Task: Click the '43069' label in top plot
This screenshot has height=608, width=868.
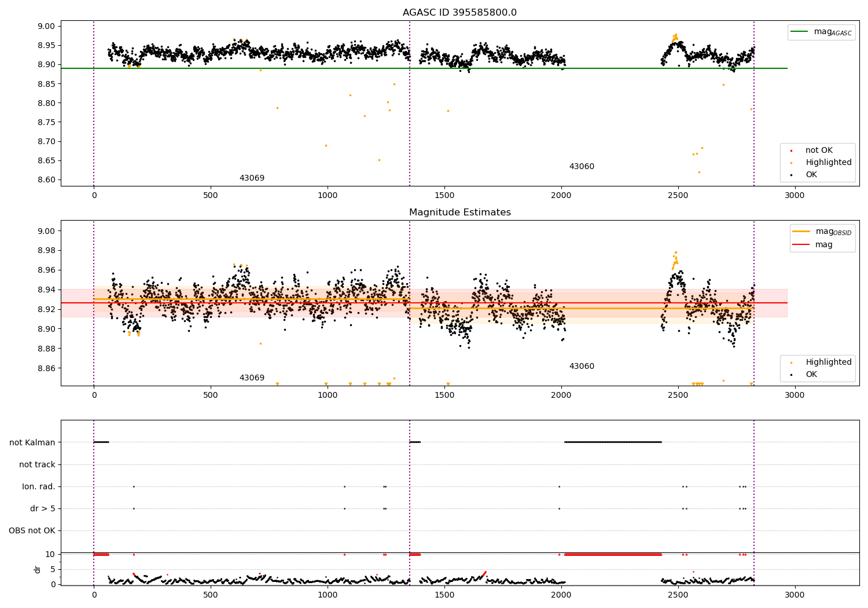Action: [x=252, y=178]
